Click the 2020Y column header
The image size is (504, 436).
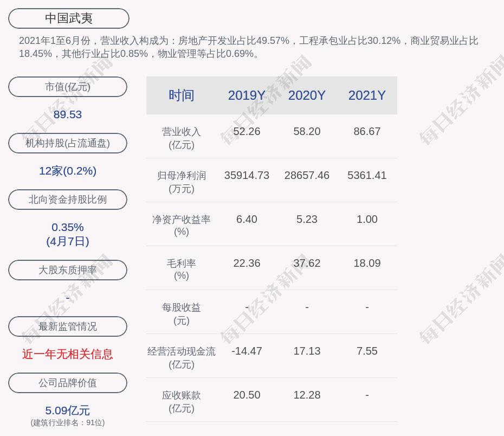(x=307, y=95)
